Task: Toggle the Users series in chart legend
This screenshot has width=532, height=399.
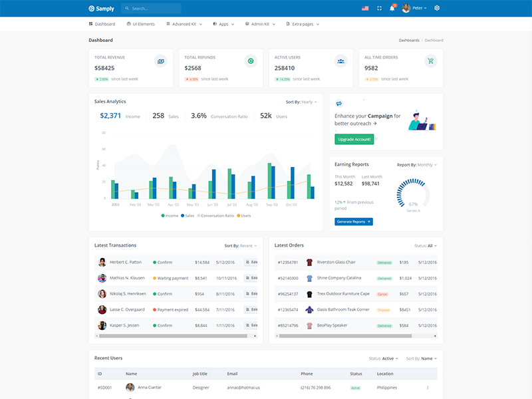Action: click(243, 215)
